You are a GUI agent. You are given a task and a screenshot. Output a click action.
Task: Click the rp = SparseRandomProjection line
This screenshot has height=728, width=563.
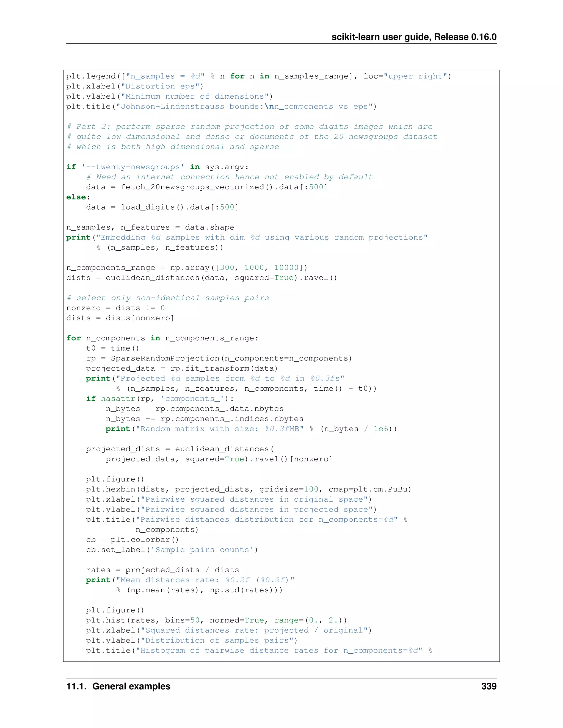coord(219,358)
